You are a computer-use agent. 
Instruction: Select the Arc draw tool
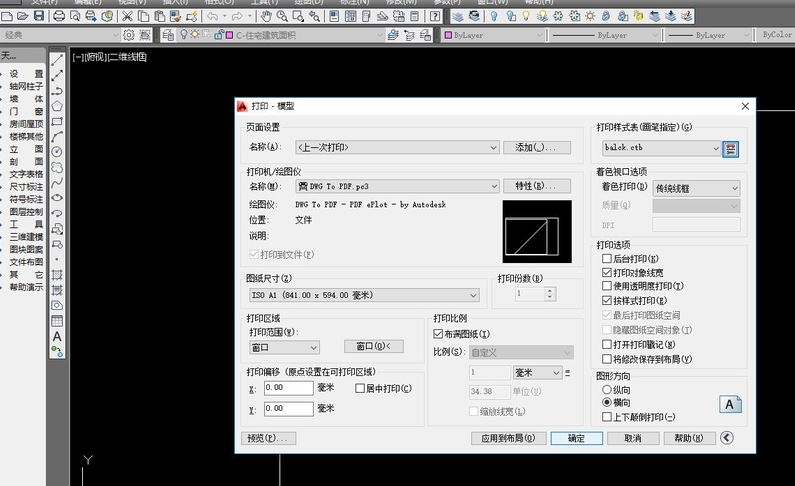[x=57, y=136]
